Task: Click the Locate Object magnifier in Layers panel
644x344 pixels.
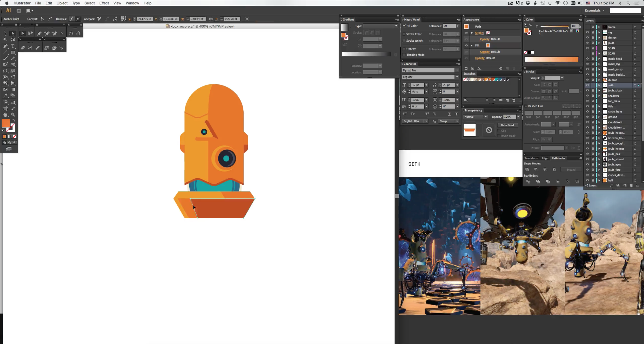Action: pos(612,185)
